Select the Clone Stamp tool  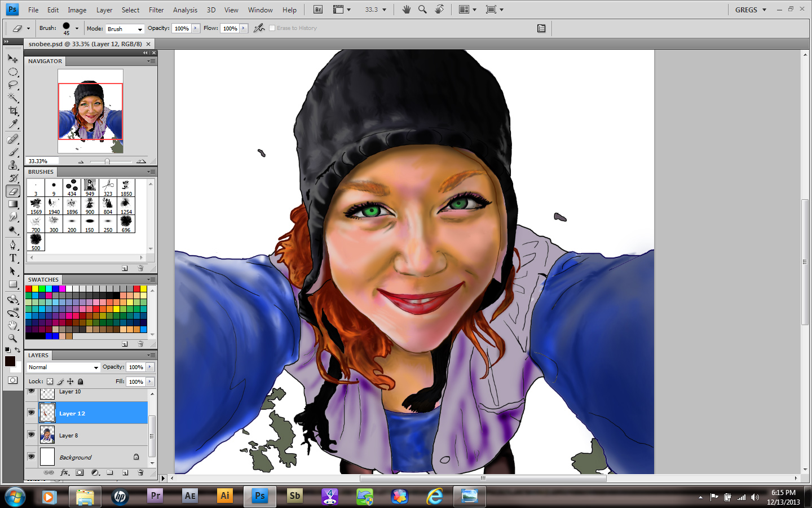(x=13, y=165)
